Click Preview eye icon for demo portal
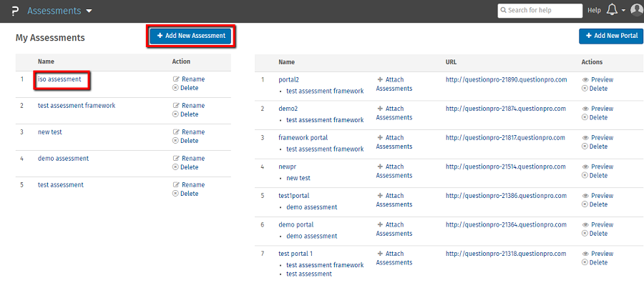This screenshot has height=288, width=644. point(585,225)
